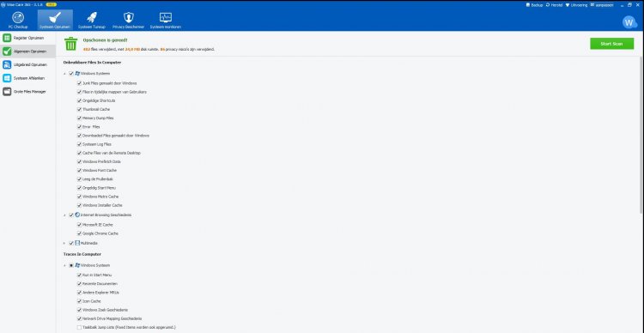Toggle the Google Chrome Cache checkbox

[79, 233]
